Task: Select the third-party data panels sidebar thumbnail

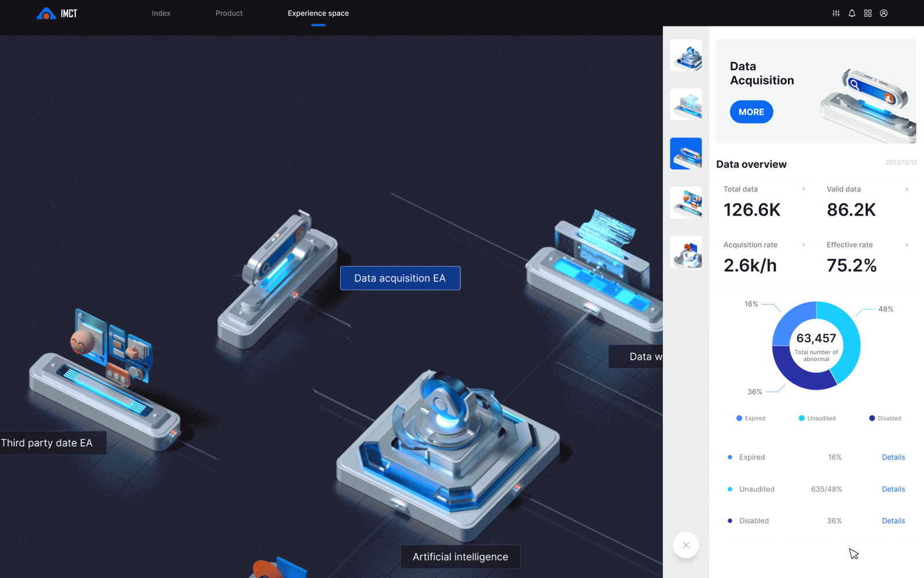Action: point(686,203)
